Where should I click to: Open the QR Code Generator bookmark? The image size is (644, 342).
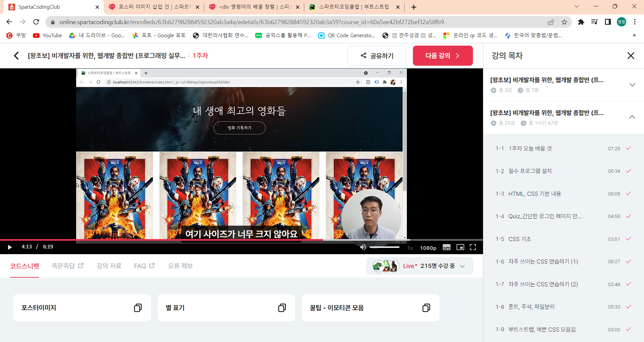tap(347, 36)
